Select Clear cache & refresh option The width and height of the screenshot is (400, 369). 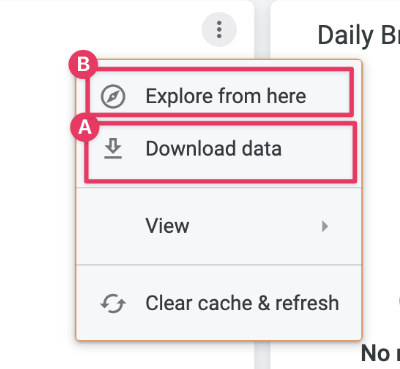pos(219,303)
